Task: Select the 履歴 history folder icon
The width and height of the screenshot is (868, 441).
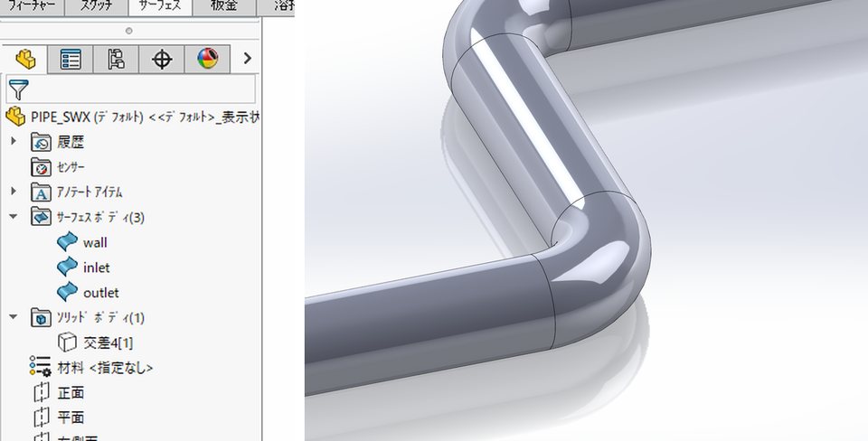Action: click(x=41, y=142)
